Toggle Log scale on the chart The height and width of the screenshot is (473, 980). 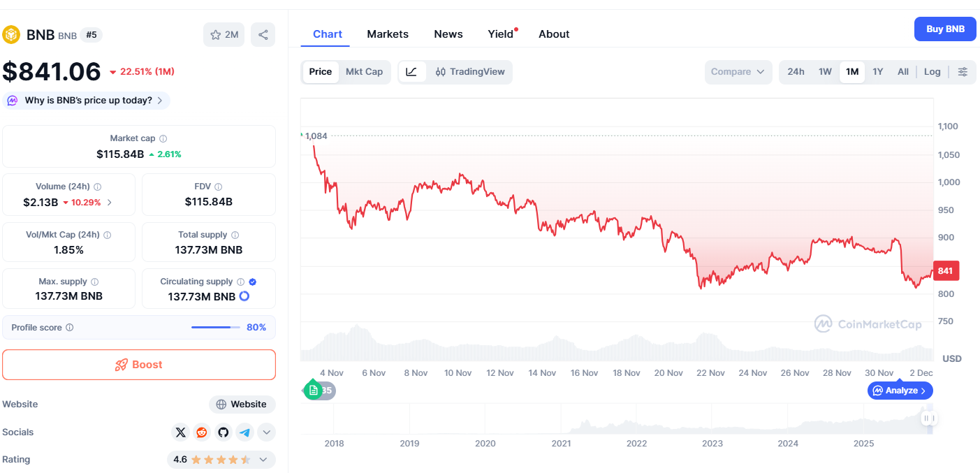[932, 71]
